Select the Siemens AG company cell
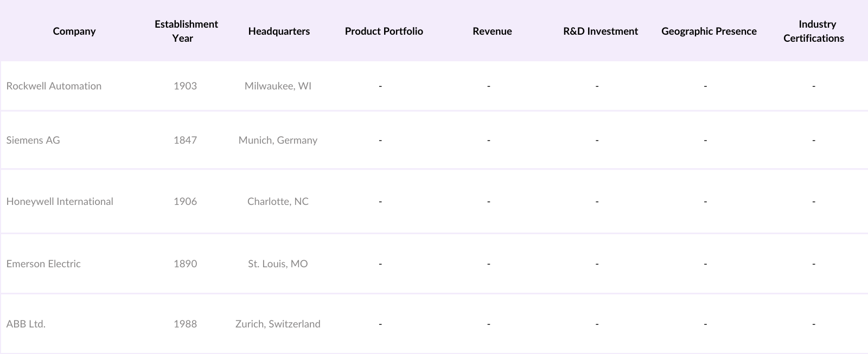 click(x=33, y=140)
